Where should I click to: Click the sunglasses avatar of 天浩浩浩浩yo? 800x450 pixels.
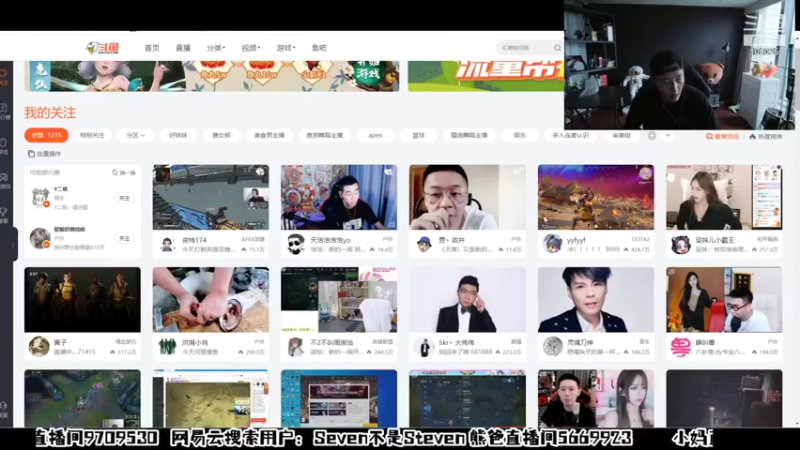(296, 244)
